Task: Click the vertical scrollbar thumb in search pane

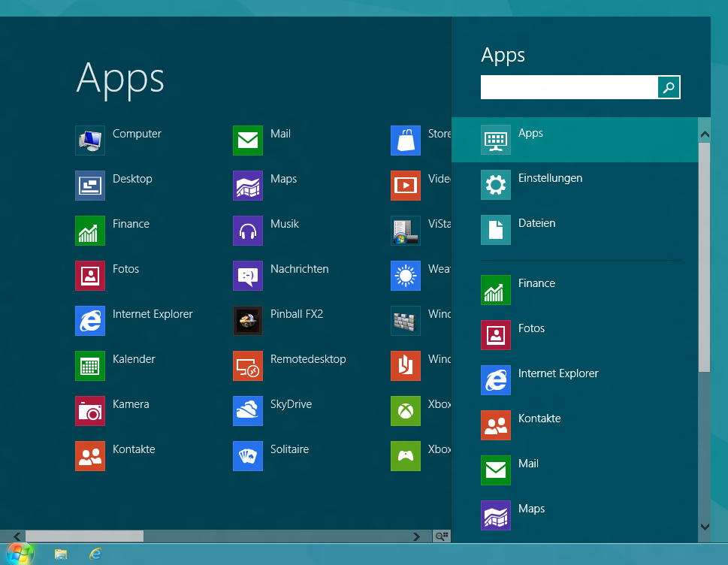Action: coord(704,257)
